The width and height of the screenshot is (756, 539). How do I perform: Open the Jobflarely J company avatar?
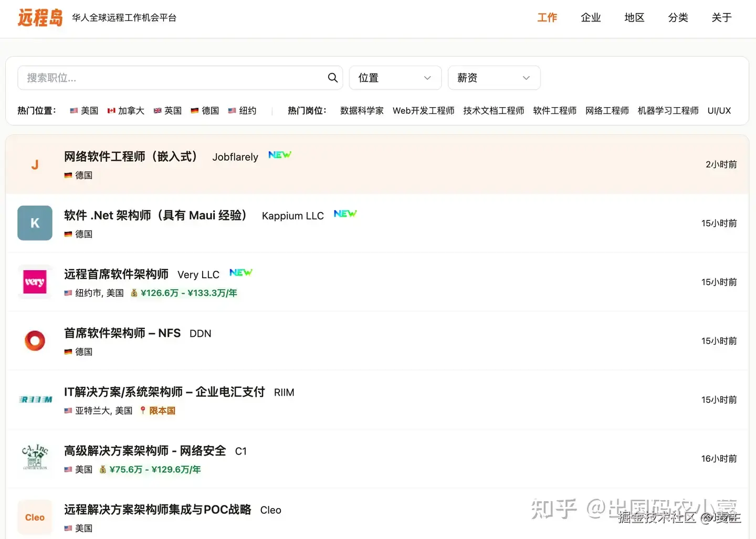[x=35, y=164]
